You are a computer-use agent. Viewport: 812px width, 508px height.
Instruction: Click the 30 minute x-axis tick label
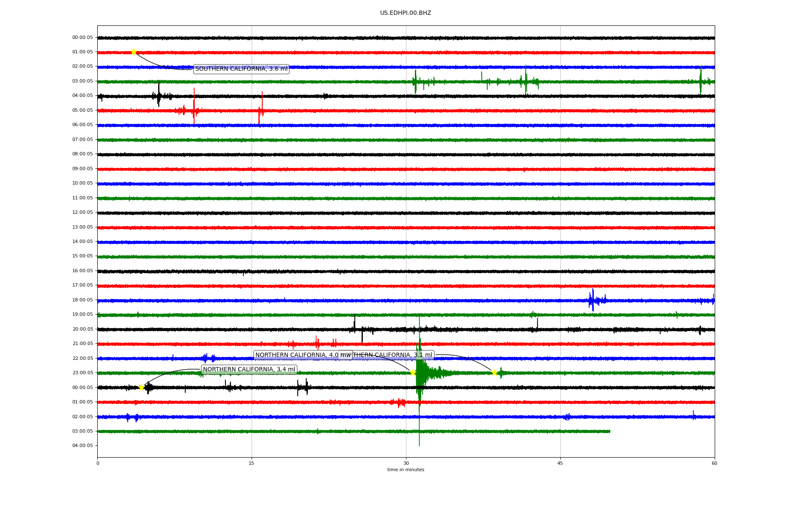click(406, 464)
